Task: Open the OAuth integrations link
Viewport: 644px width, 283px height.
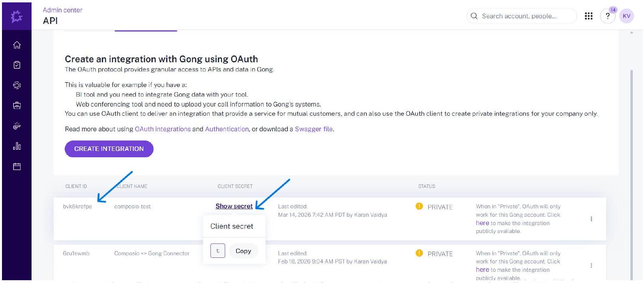Action: 162,129
